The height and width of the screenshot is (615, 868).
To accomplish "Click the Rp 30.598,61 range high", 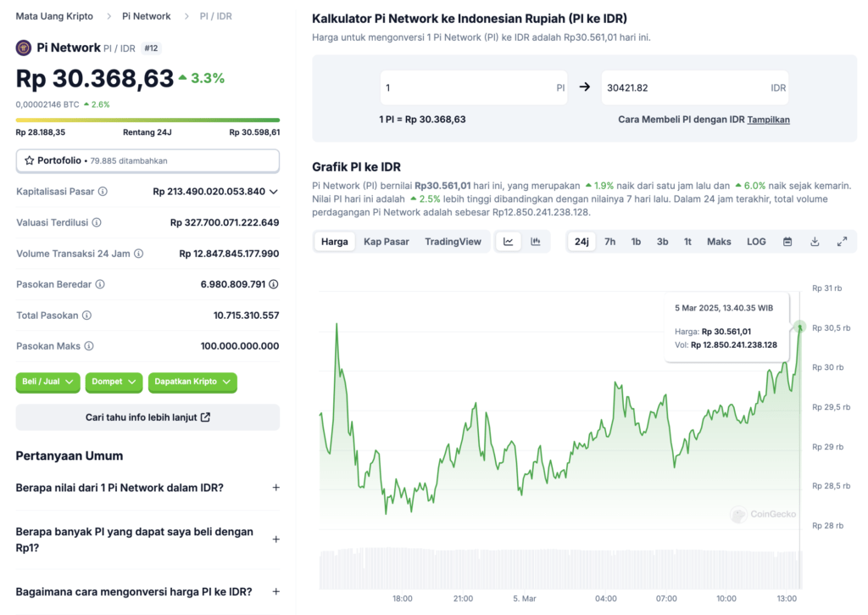I will pyautogui.click(x=254, y=132).
